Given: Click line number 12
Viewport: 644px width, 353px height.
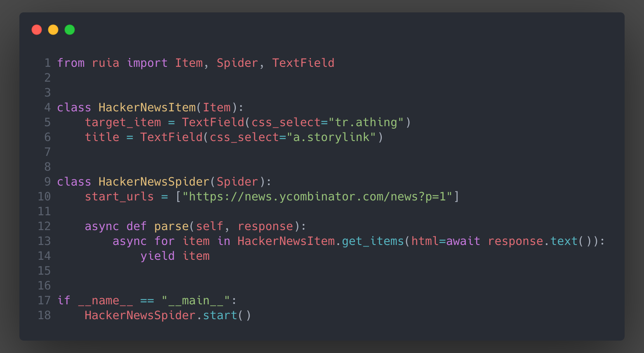Looking at the screenshot, I should click(x=44, y=226).
